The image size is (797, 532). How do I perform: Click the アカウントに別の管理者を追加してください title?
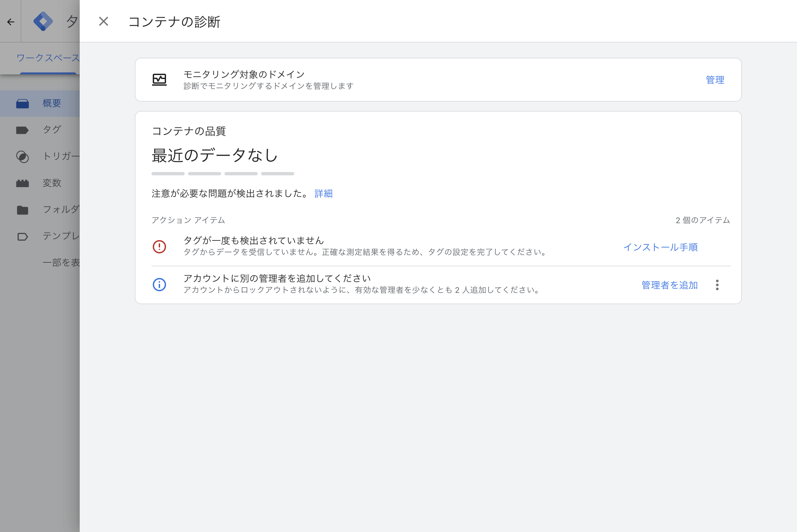(277, 278)
